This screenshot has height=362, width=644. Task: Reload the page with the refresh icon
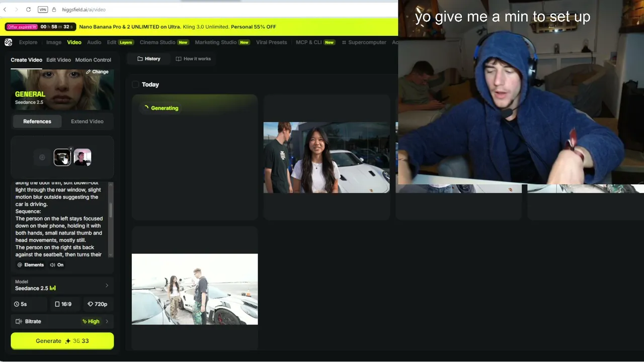28,10
